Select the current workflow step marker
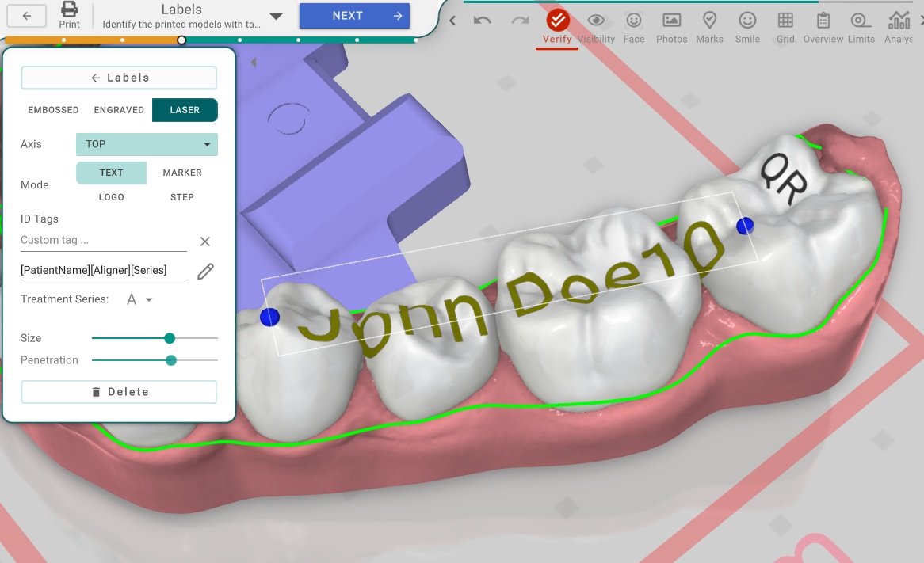 pos(181,40)
